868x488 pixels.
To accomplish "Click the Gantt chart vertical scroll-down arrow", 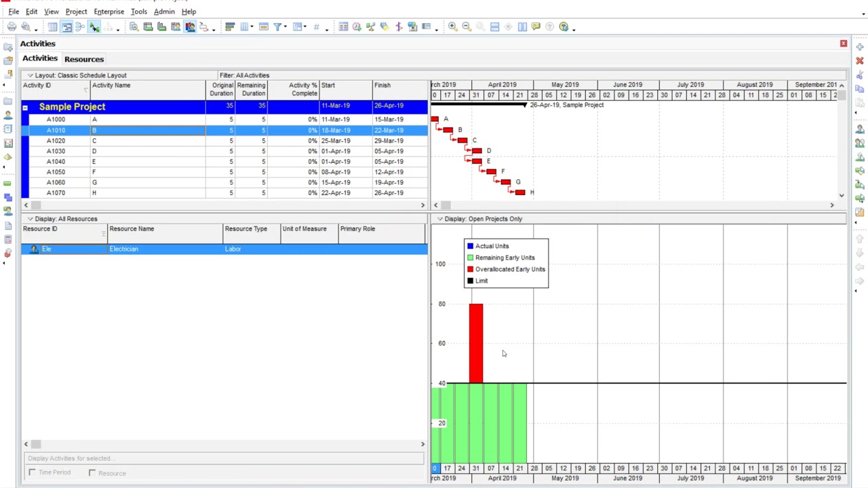I will [x=842, y=195].
